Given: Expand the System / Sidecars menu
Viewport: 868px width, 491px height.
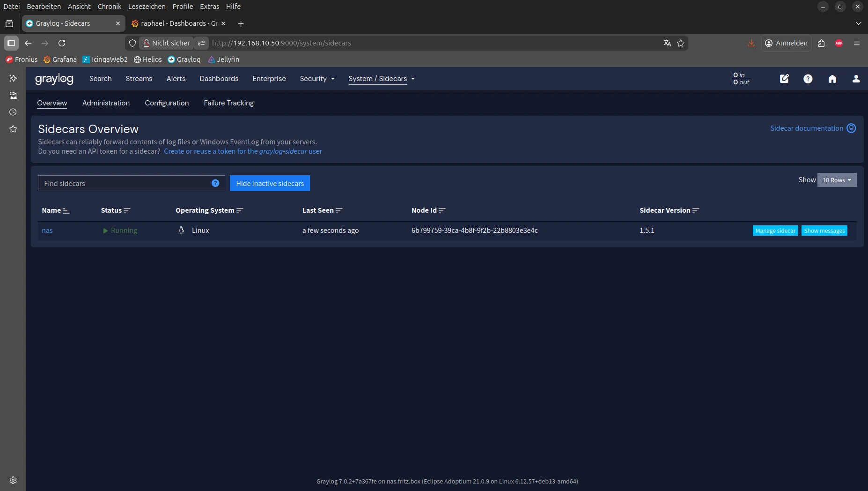Looking at the screenshot, I should 381,79.
